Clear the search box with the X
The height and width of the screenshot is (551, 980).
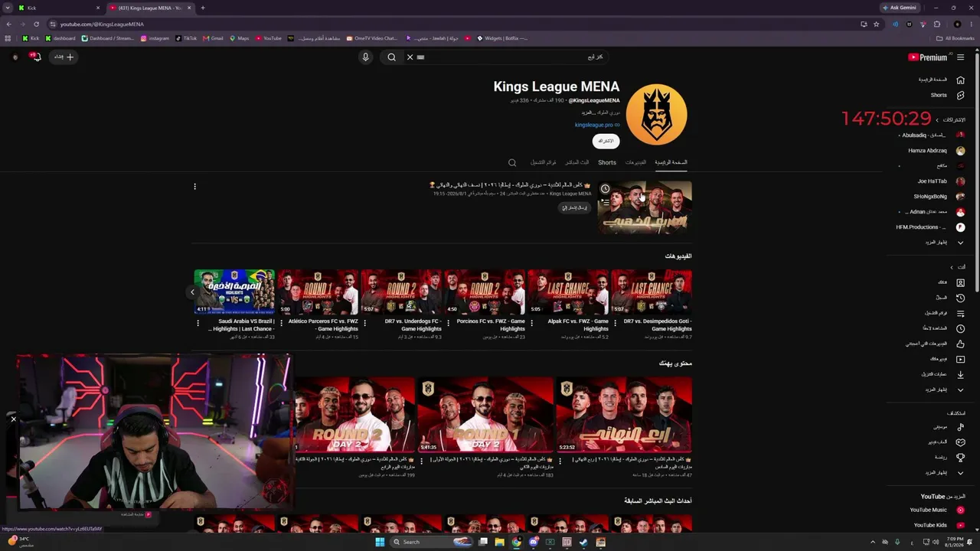[410, 57]
